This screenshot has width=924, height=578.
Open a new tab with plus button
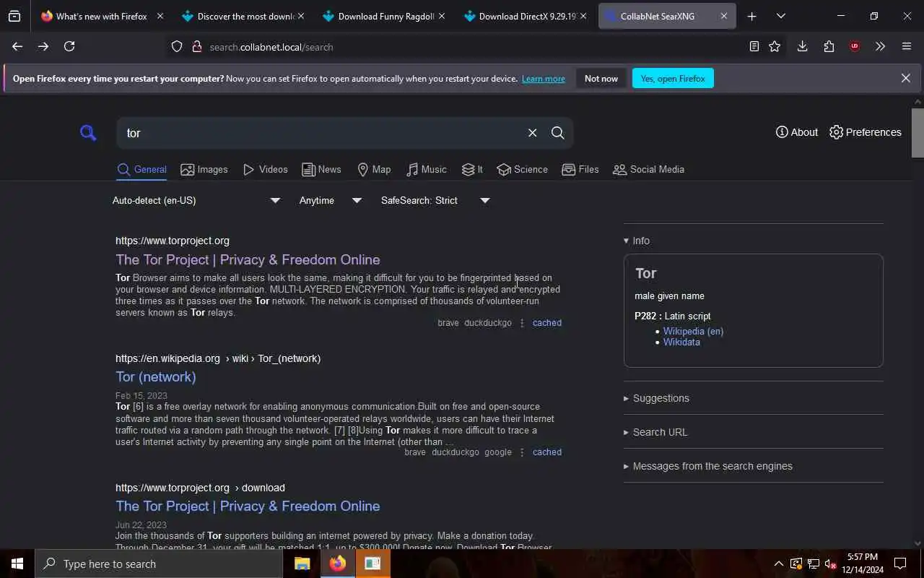click(x=751, y=16)
